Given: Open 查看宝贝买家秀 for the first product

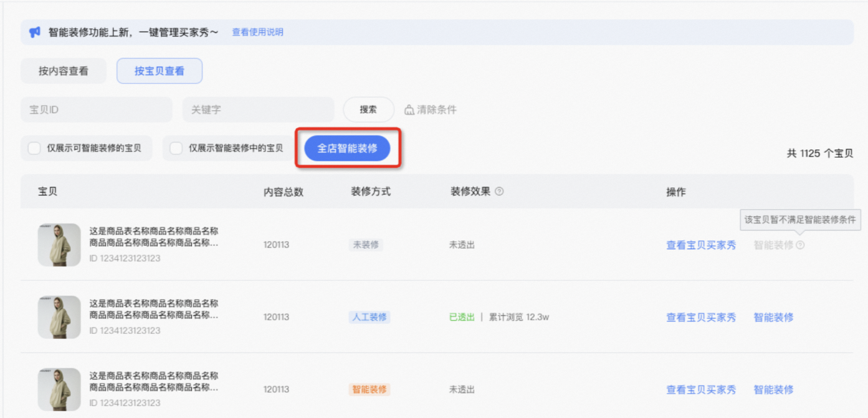Looking at the screenshot, I should tap(700, 245).
